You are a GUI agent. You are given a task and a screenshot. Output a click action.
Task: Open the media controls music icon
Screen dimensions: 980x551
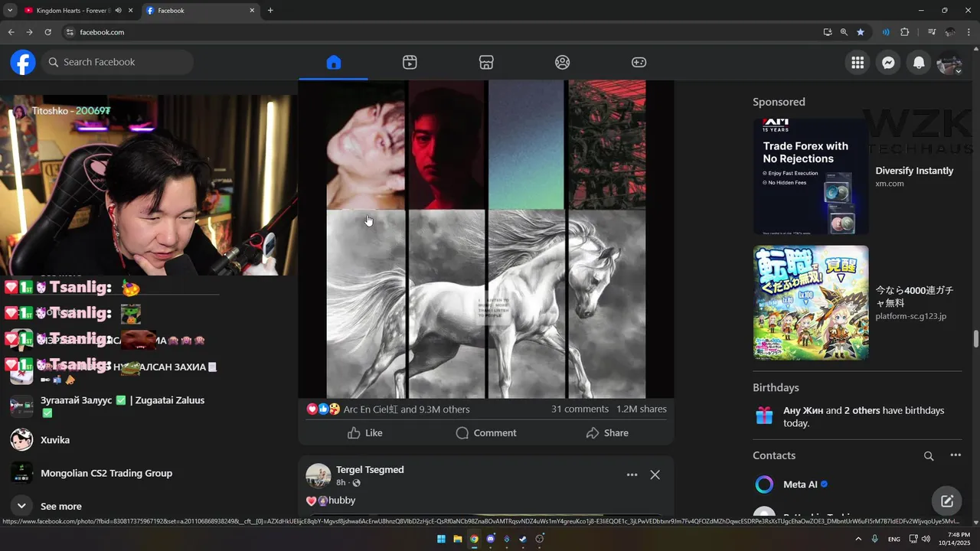tap(931, 32)
